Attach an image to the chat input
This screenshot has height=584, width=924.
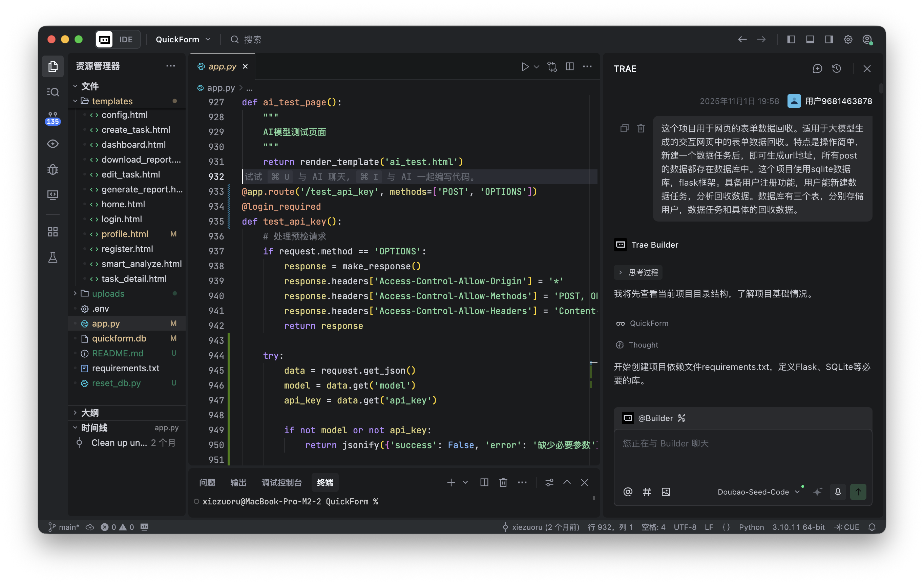tap(666, 492)
